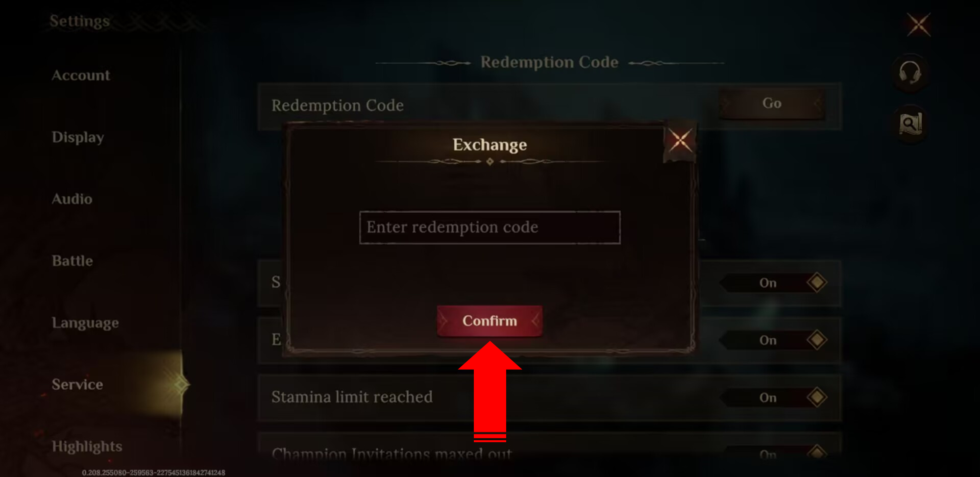The image size is (980, 477).
Task: Open customer support headset icon
Action: pos(910,73)
